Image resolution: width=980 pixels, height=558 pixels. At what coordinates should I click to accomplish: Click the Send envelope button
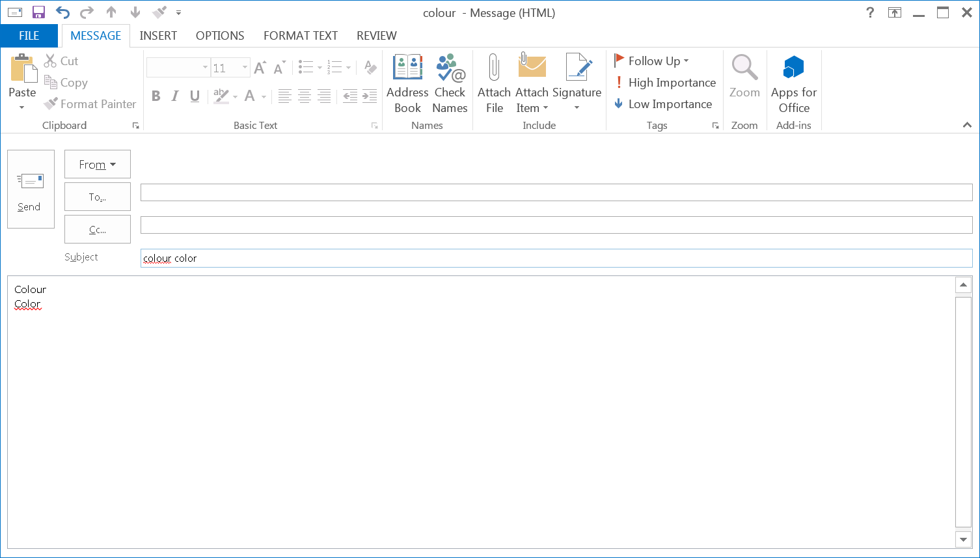tap(31, 189)
